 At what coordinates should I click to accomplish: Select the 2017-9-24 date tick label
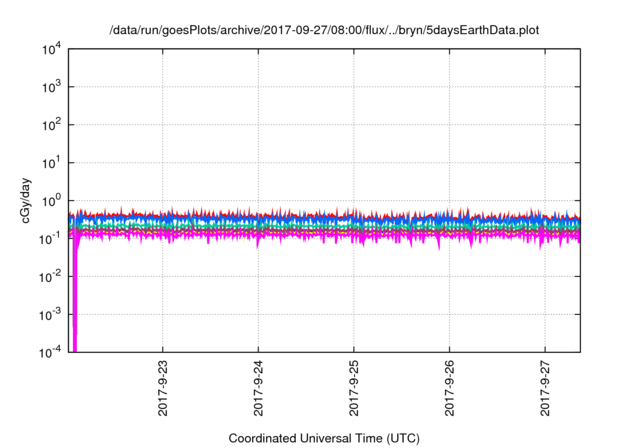[x=258, y=388]
